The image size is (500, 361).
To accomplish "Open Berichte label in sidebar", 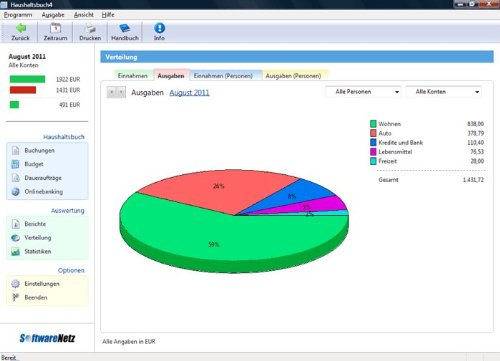I will (35, 224).
